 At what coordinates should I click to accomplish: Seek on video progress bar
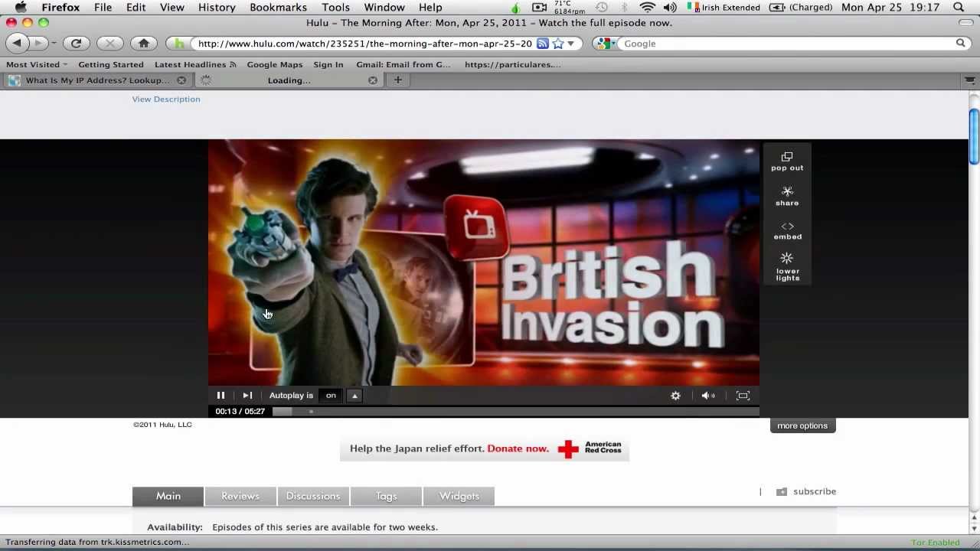click(515, 412)
